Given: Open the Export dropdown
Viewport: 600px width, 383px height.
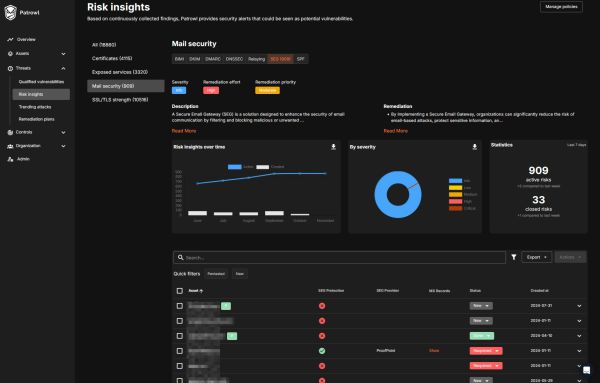Looking at the screenshot, I should (536, 257).
